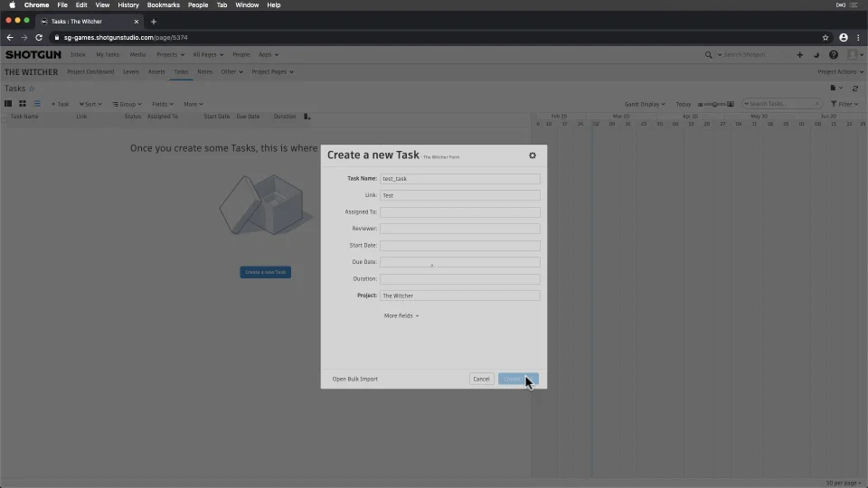Open the Sort dropdown

(90, 104)
